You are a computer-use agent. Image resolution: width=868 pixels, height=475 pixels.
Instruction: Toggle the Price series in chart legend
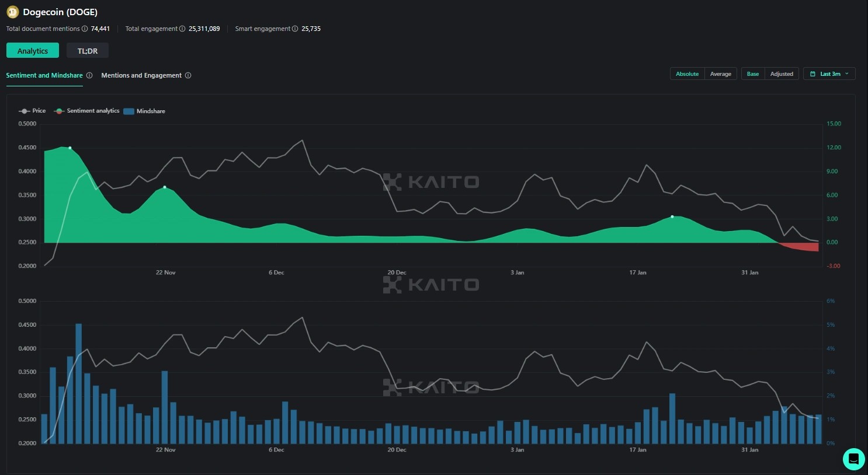(x=32, y=111)
